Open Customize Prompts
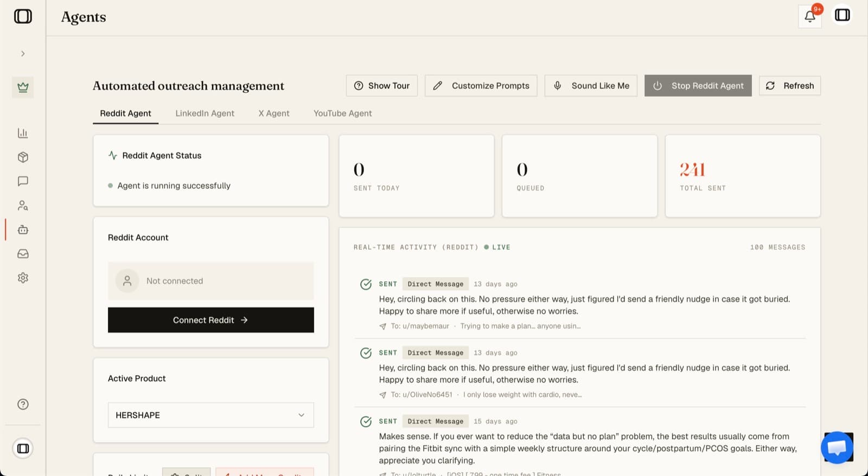Image resolution: width=868 pixels, height=476 pixels. (x=481, y=86)
